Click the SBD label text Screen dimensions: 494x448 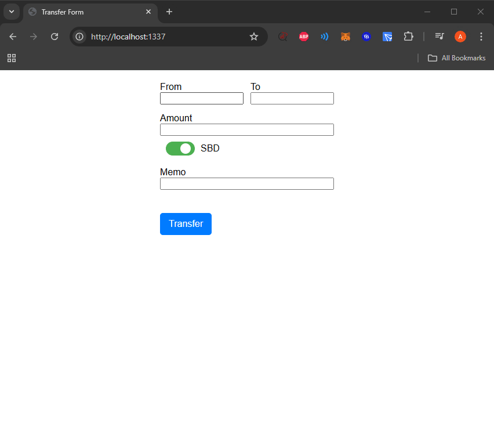tap(210, 148)
